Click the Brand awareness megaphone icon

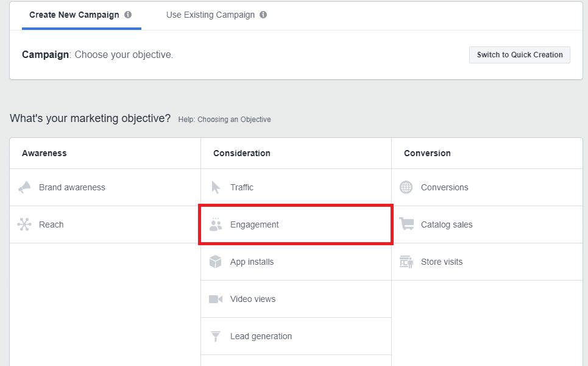pyautogui.click(x=24, y=187)
